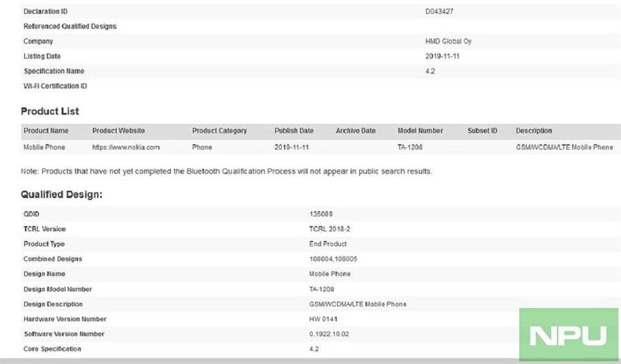This screenshot has height=364, width=621.
Task: Open the https://www.nokia.com product website link
Action: point(126,147)
